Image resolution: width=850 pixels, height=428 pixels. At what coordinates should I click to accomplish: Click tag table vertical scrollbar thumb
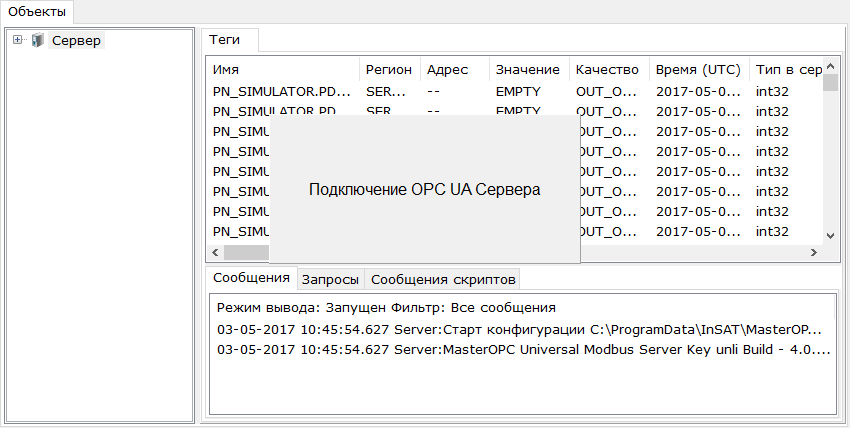830,83
